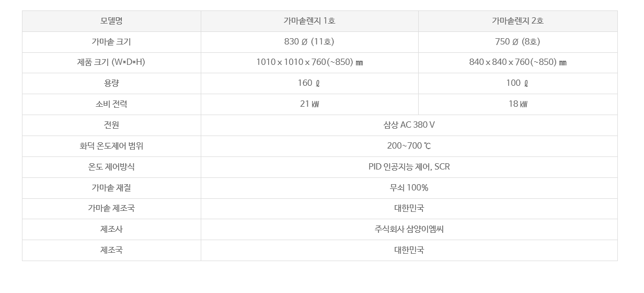Click the 830 Ø (11호) cell
Viewport: 644px width, 293px height.
[309, 42]
